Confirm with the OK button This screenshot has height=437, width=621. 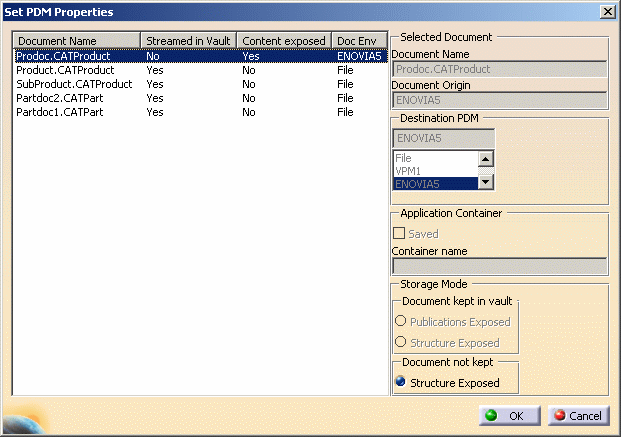[x=509, y=416]
